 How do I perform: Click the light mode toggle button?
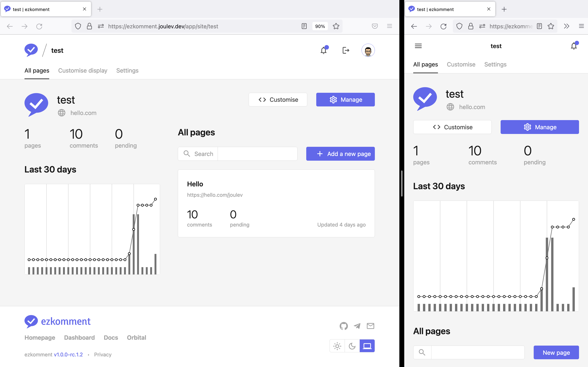click(x=337, y=346)
